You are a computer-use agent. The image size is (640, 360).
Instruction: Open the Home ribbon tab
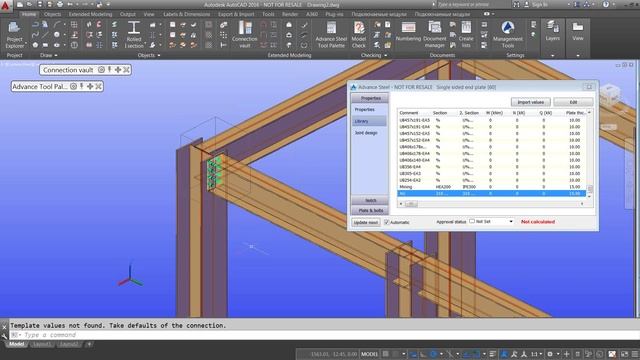point(29,14)
